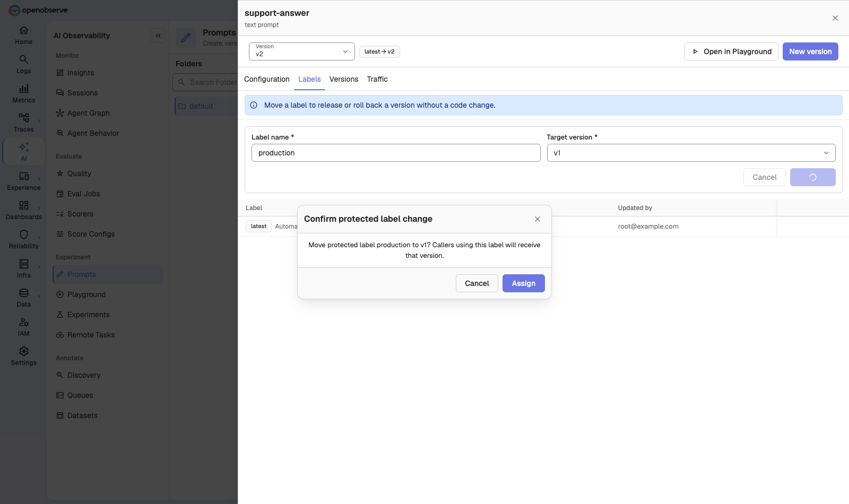Close the support-answer drawer
Image resolution: width=849 pixels, height=504 pixels.
835,18
